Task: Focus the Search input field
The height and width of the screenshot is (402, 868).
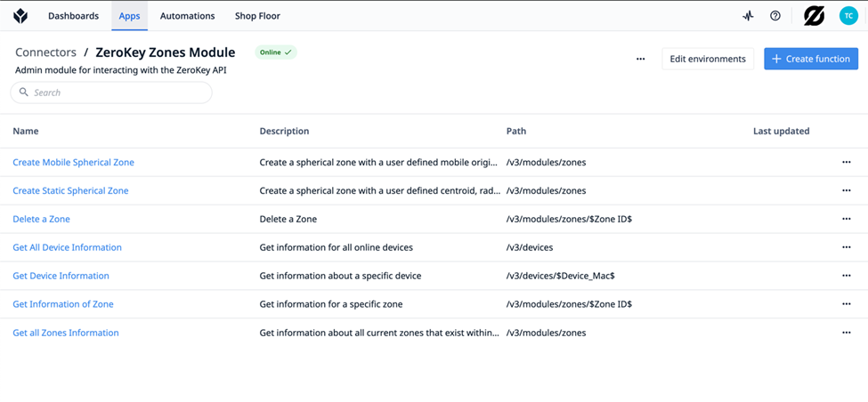Action: click(x=111, y=92)
